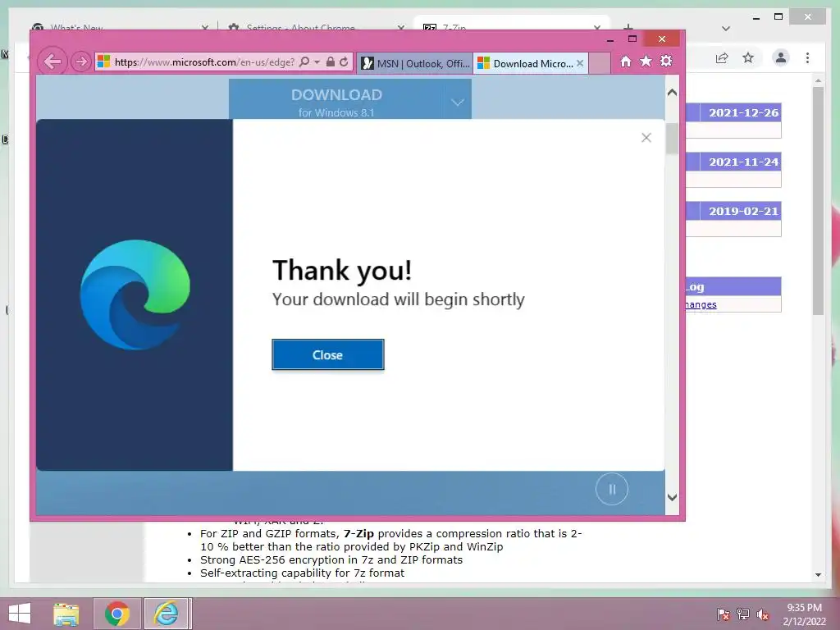Close the Settings tab in Chrome
Image resolution: width=840 pixels, height=630 pixels.
400,27
